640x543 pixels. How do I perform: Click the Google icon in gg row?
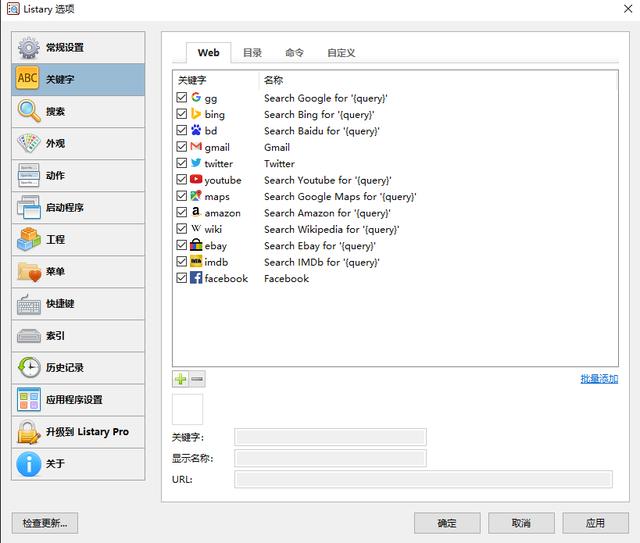pyautogui.click(x=196, y=97)
